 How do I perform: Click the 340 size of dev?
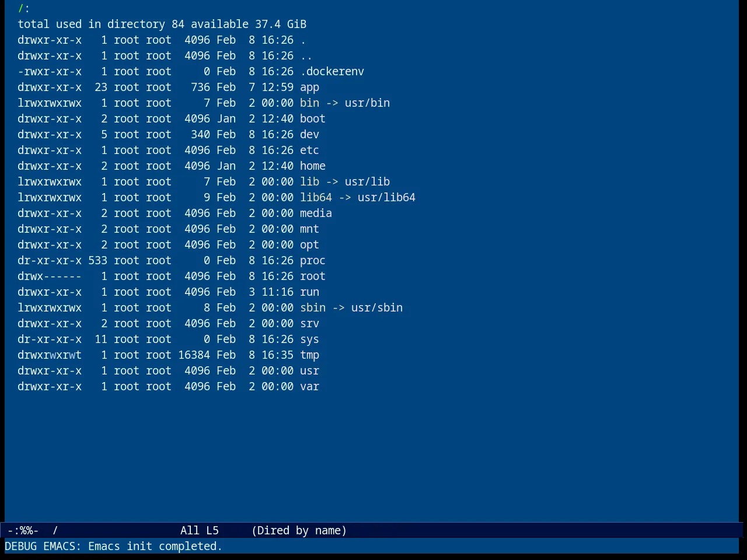point(200,135)
